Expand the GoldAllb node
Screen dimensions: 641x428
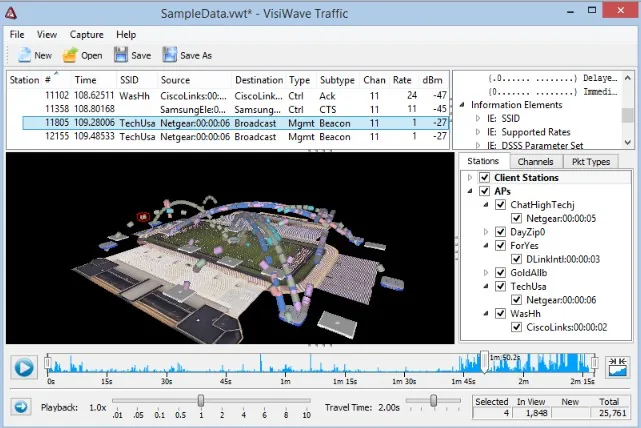point(486,273)
